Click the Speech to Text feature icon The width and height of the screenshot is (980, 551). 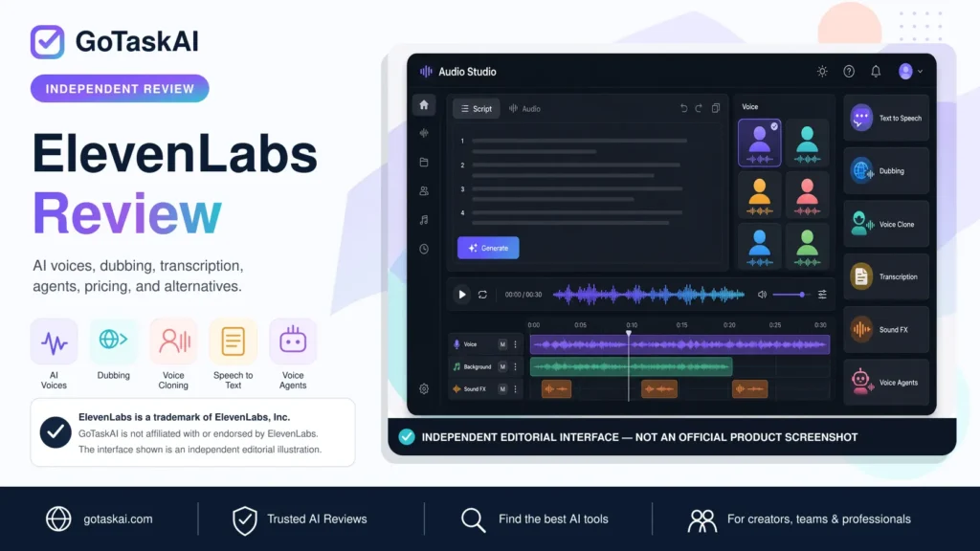tap(234, 342)
